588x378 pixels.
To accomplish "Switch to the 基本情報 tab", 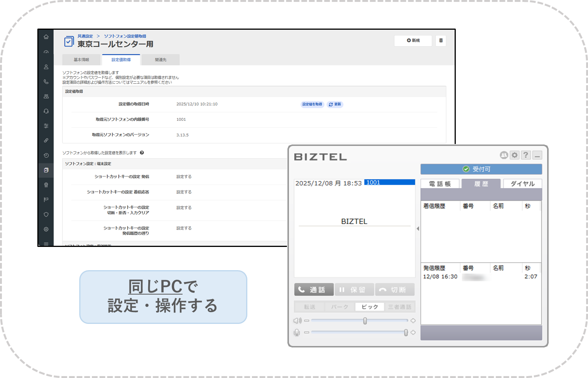I will click(81, 60).
